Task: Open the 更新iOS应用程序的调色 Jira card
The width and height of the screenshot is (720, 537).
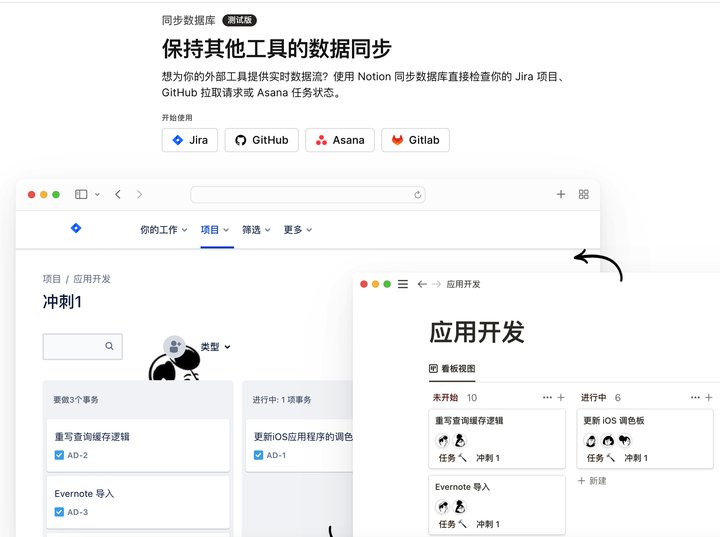Action: pos(299,445)
